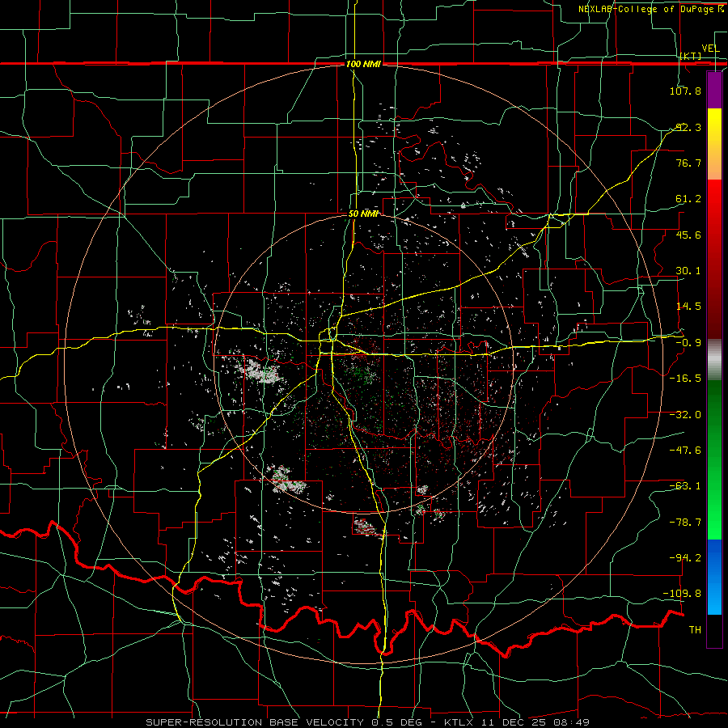The width and height of the screenshot is (728, 728).
Task: Select the -94.2 velocity scale value
Action: click(x=685, y=557)
